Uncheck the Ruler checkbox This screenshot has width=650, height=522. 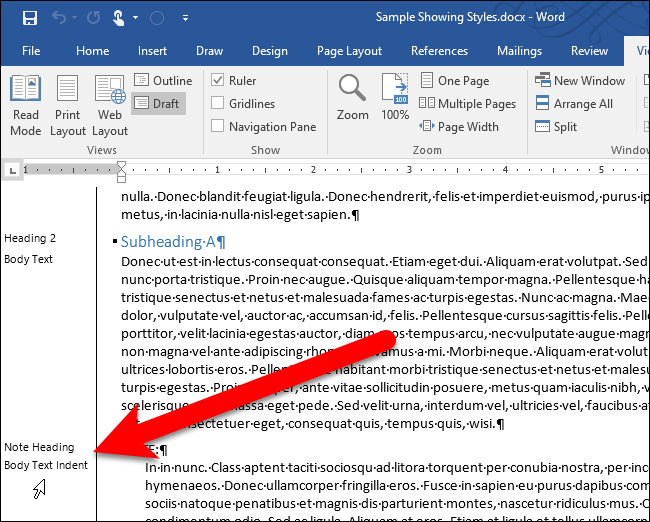coord(218,81)
